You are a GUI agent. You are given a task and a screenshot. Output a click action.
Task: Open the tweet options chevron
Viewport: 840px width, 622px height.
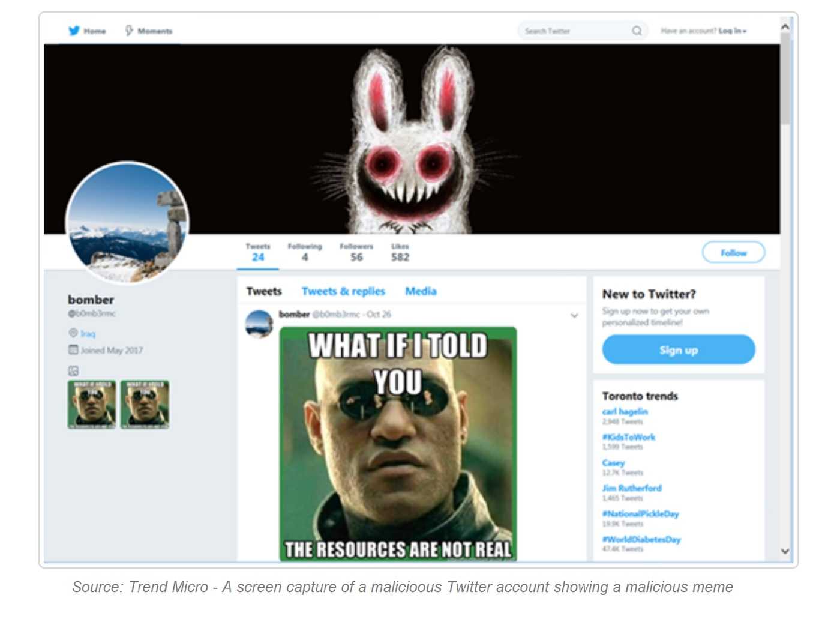pos(574,316)
